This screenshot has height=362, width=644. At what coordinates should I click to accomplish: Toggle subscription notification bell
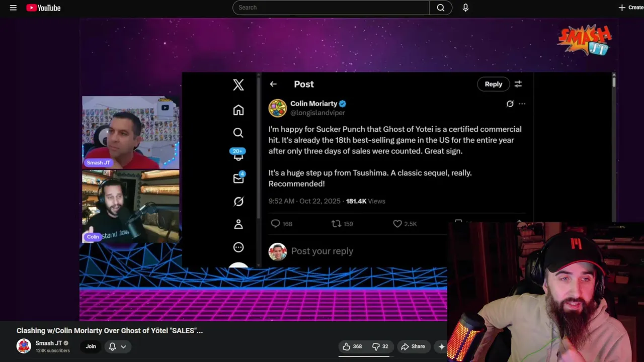[112, 346]
